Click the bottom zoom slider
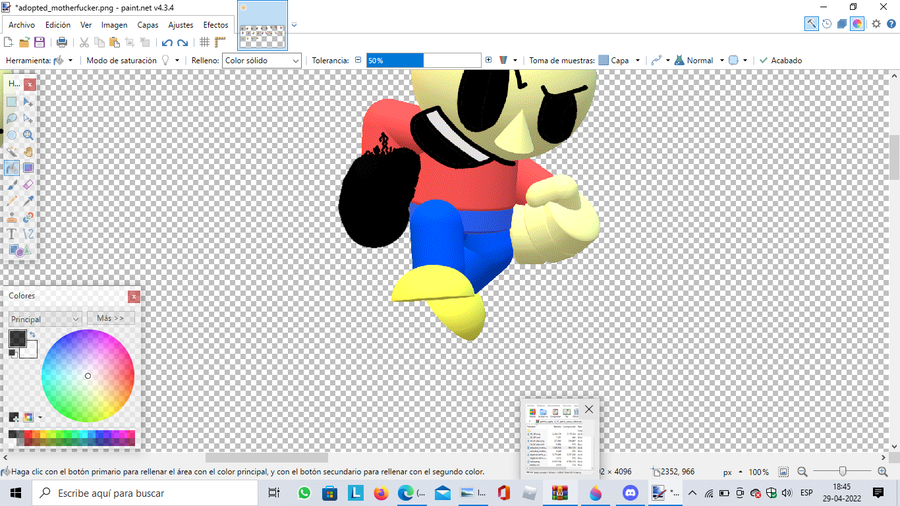 [x=842, y=472]
